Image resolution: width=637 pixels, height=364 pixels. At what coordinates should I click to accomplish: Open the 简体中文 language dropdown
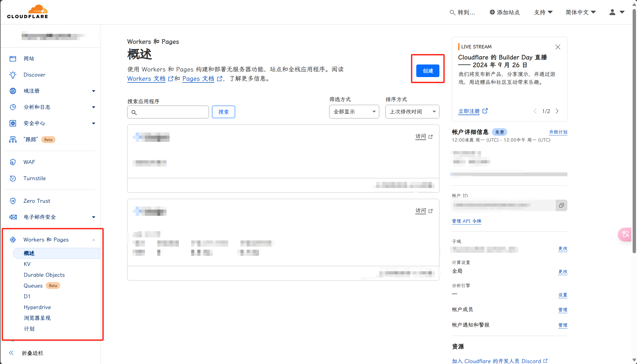coord(580,12)
